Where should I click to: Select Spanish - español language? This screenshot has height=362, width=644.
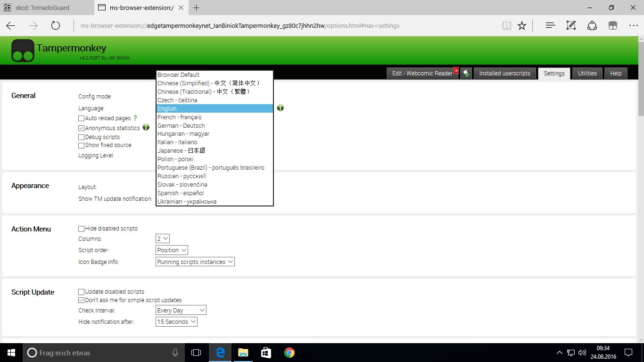click(x=215, y=193)
